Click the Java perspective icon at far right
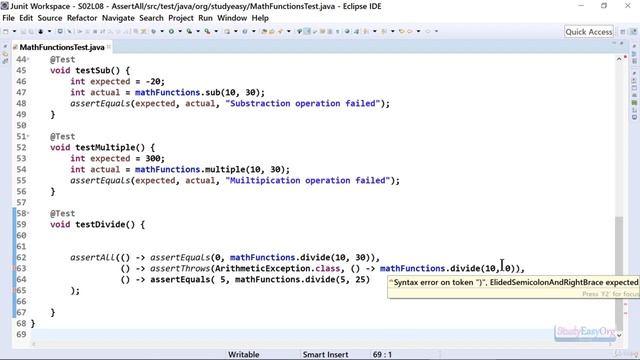Image resolution: width=640 pixels, height=360 pixels. point(633,32)
